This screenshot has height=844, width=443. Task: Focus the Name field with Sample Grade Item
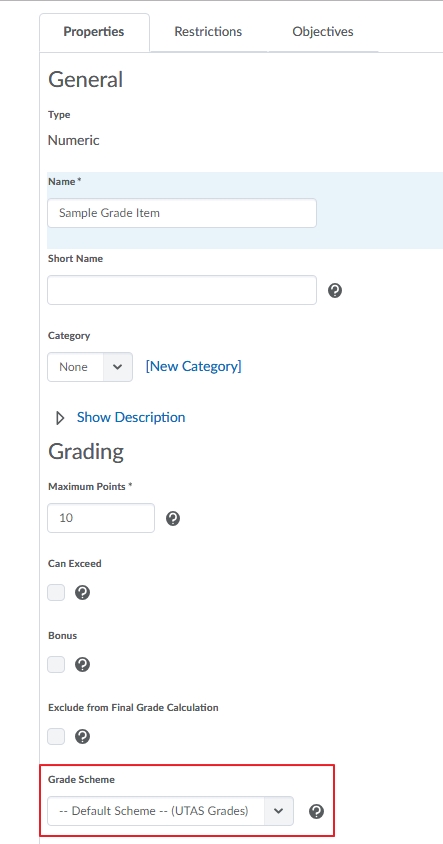click(x=182, y=213)
